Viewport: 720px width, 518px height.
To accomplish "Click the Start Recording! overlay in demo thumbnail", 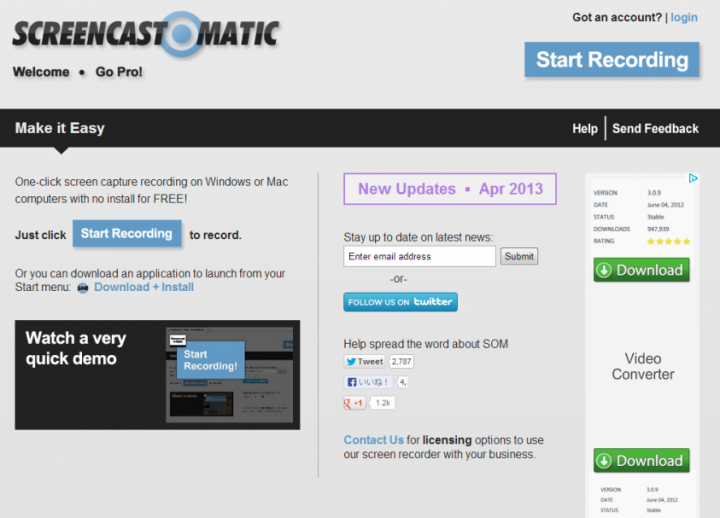I will [211, 360].
